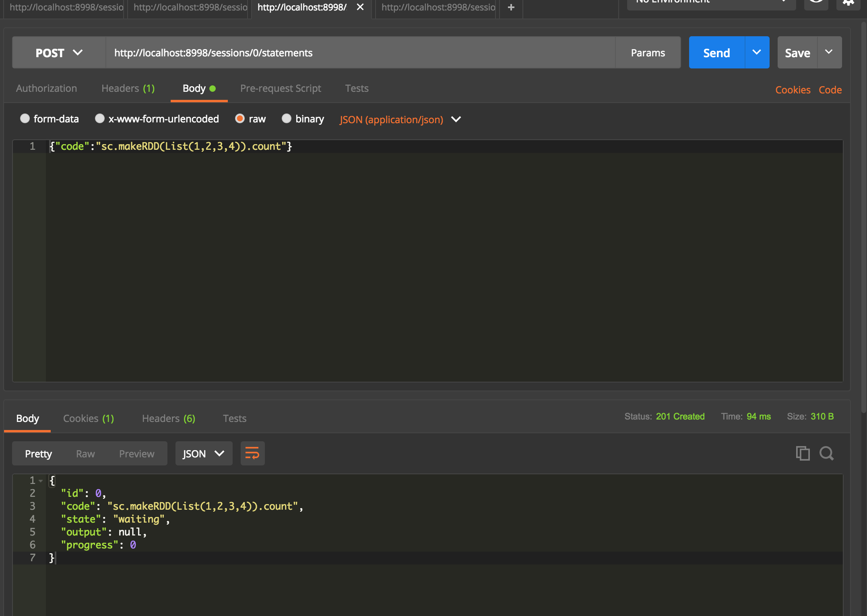Open the Save button dropdown arrow
The image size is (867, 616).
pyautogui.click(x=829, y=52)
